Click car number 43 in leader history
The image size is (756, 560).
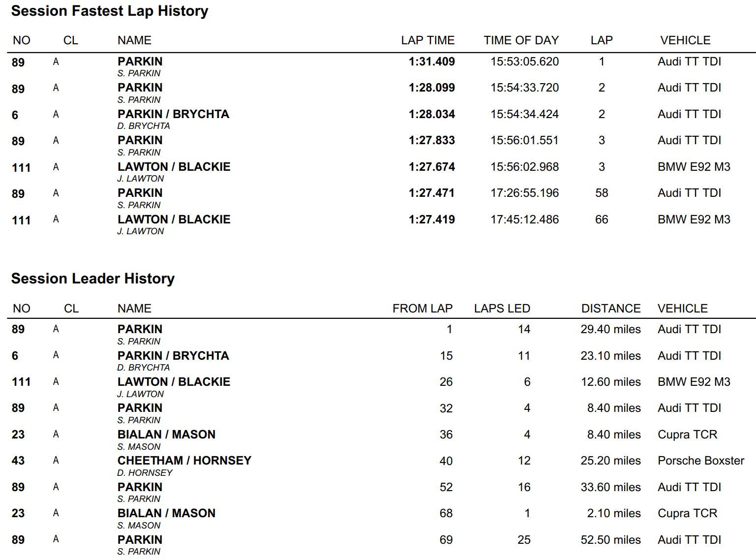coord(18,461)
